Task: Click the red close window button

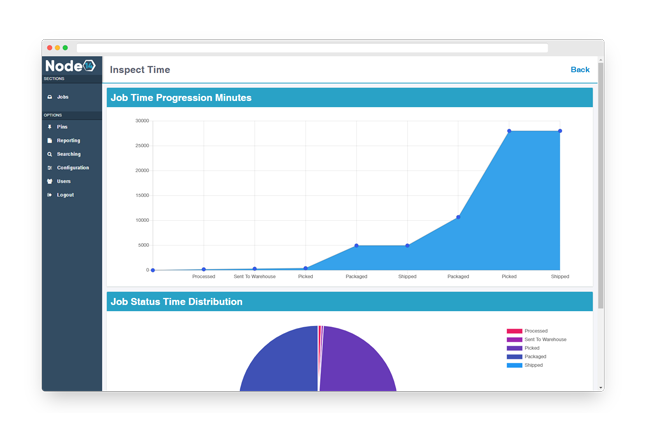Action: 50,48
